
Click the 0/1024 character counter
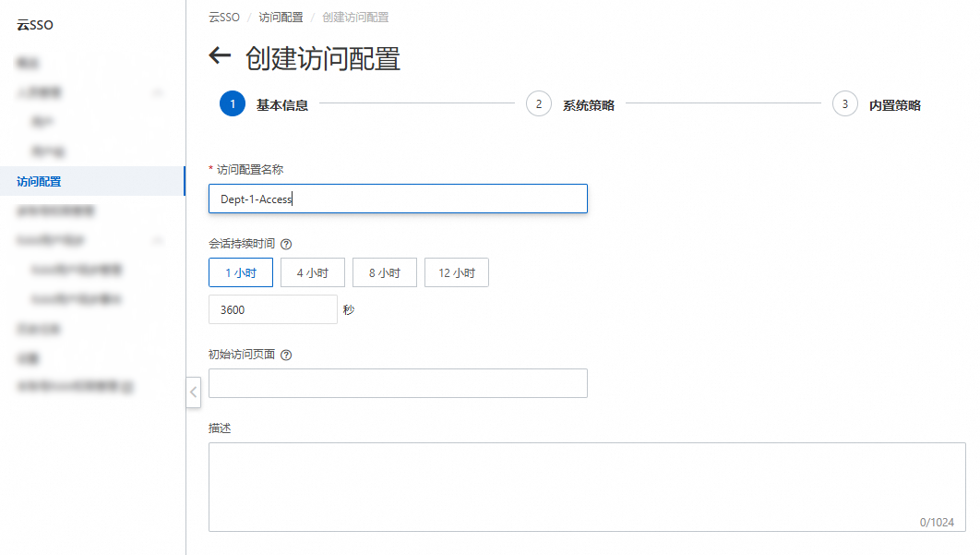click(x=937, y=522)
